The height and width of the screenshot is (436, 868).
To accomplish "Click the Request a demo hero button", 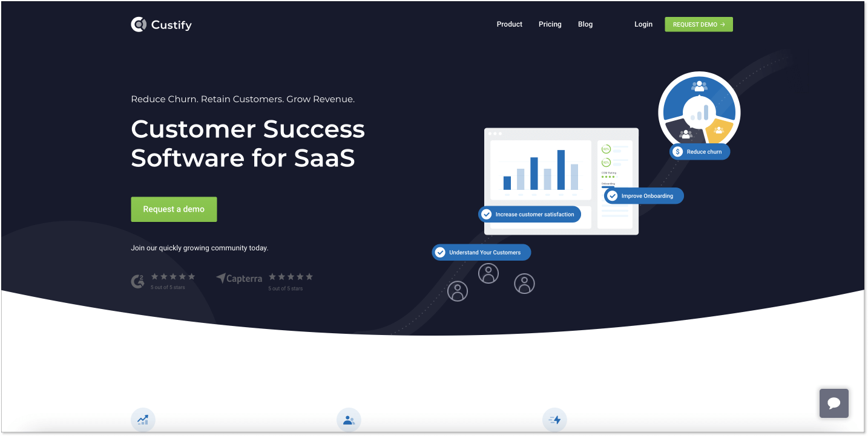I will pyautogui.click(x=174, y=209).
